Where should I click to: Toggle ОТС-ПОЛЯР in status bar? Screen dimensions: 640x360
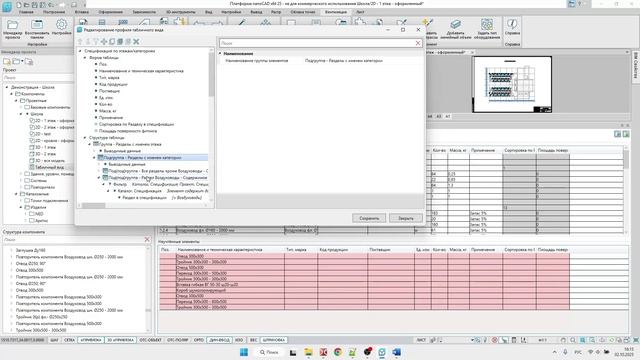(x=178, y=340)
